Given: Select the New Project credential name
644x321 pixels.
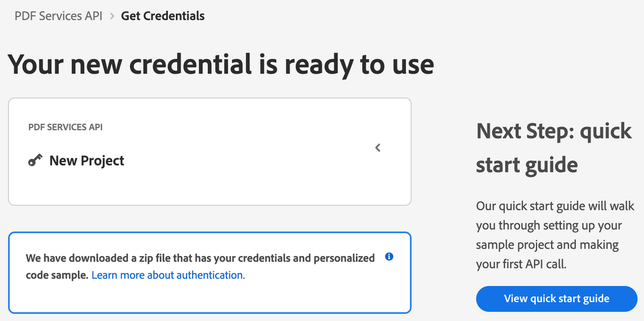Looking at the screenshot, I should tap(87, 160).
